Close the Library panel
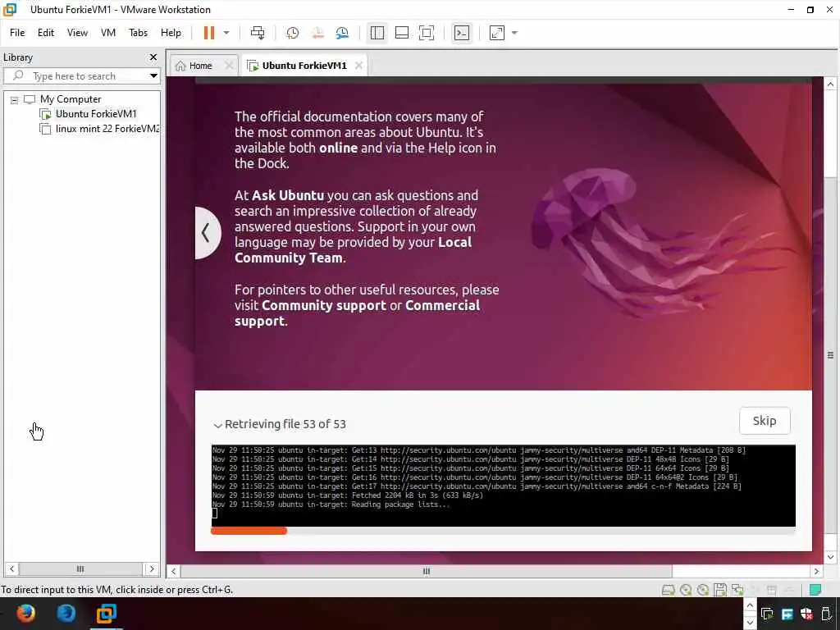840x630 pixels. pos(153,57)
